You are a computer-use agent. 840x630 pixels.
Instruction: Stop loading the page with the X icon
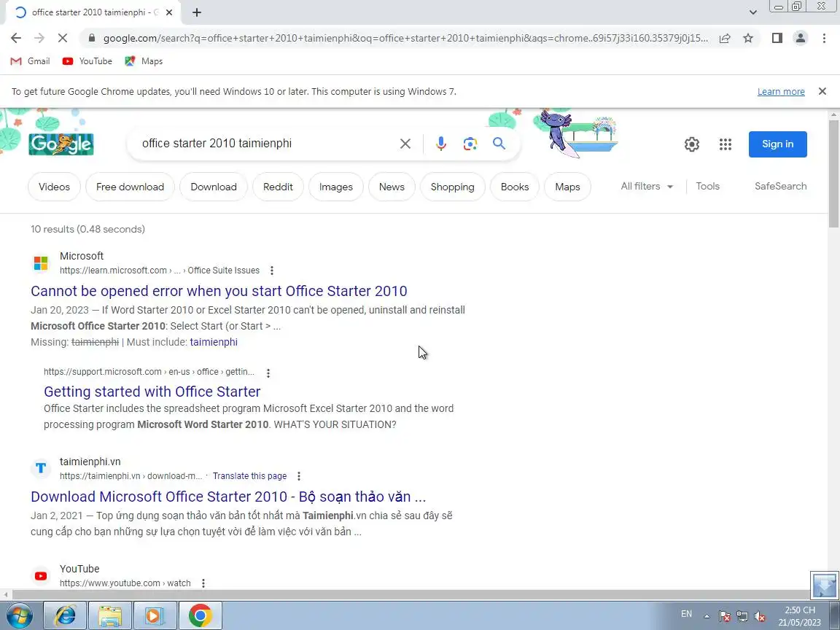click(63, 38)
